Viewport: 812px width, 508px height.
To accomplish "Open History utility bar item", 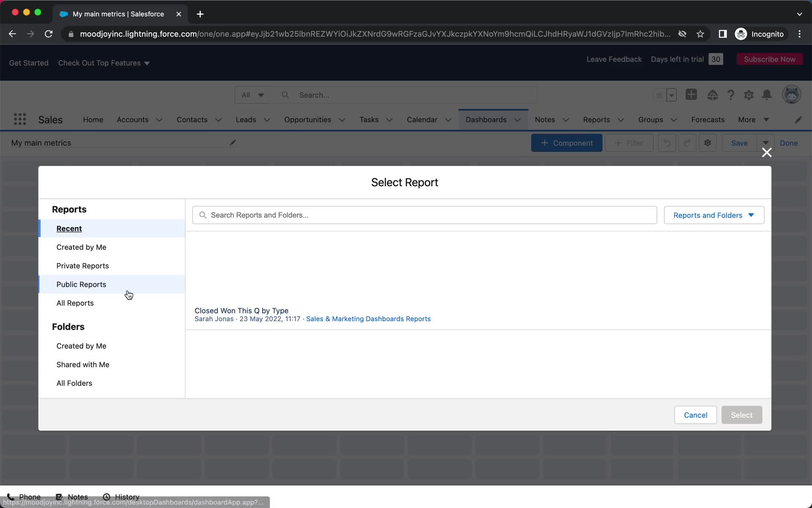I will click(121, 497).
